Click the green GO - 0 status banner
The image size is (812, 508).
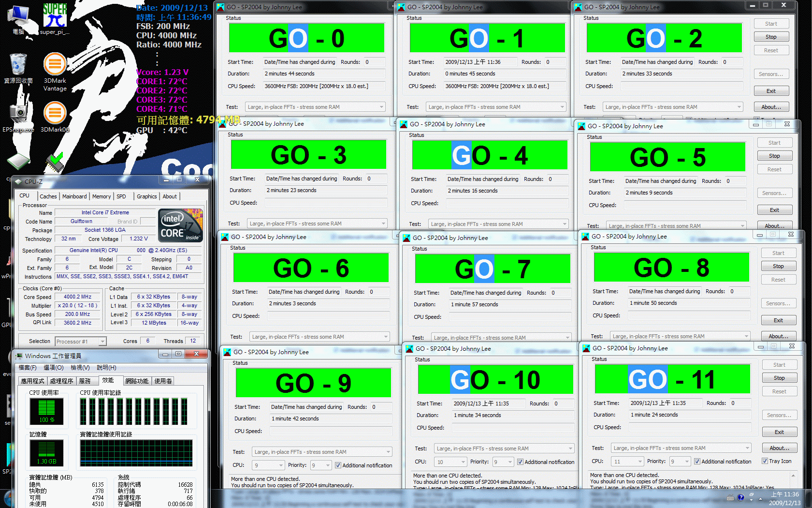pyautogui.click(x=306, y=38)
